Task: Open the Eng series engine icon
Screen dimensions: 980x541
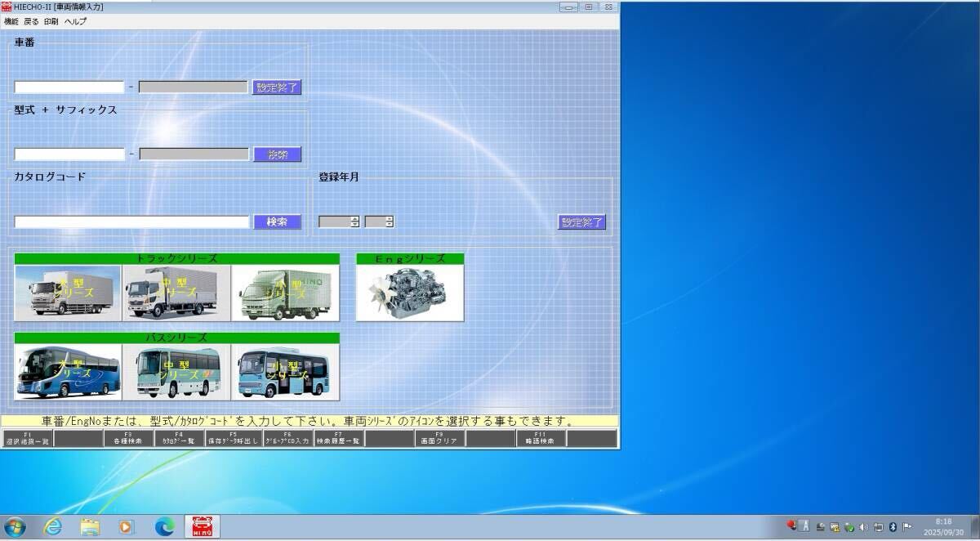Action: tap(410, 293)
